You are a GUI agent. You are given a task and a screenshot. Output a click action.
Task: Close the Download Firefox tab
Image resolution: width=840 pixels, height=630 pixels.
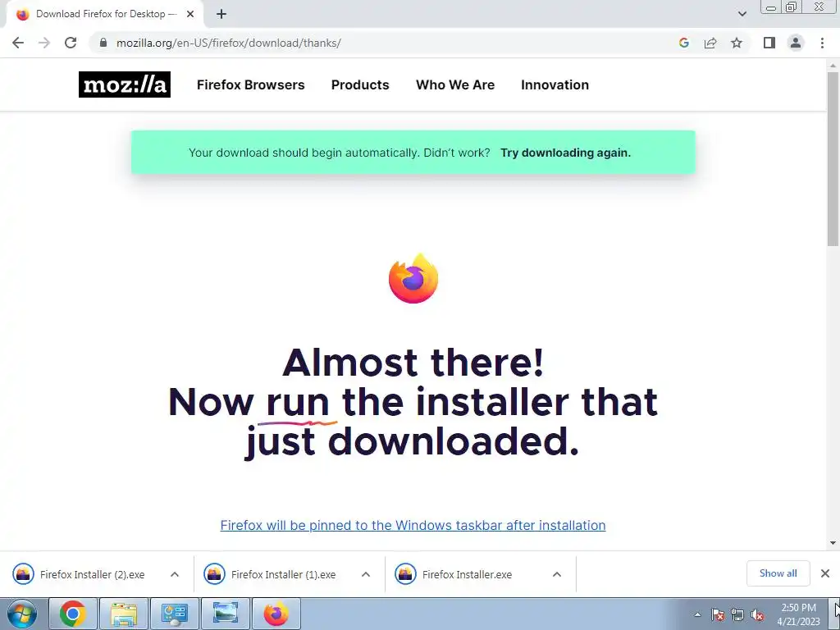pos(190,15)
